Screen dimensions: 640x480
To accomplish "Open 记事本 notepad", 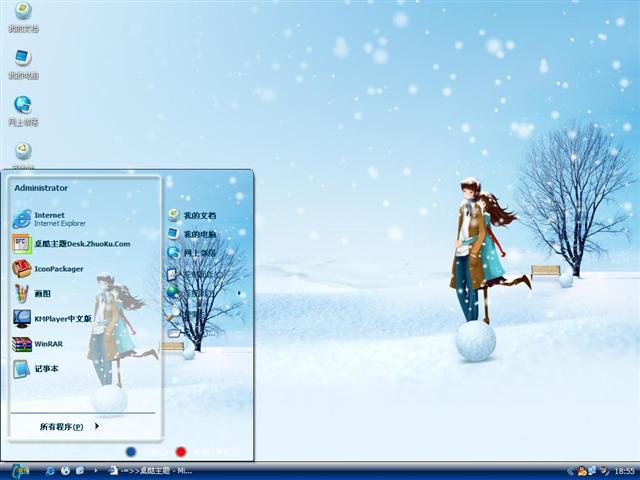I will (x=36, y=369).
